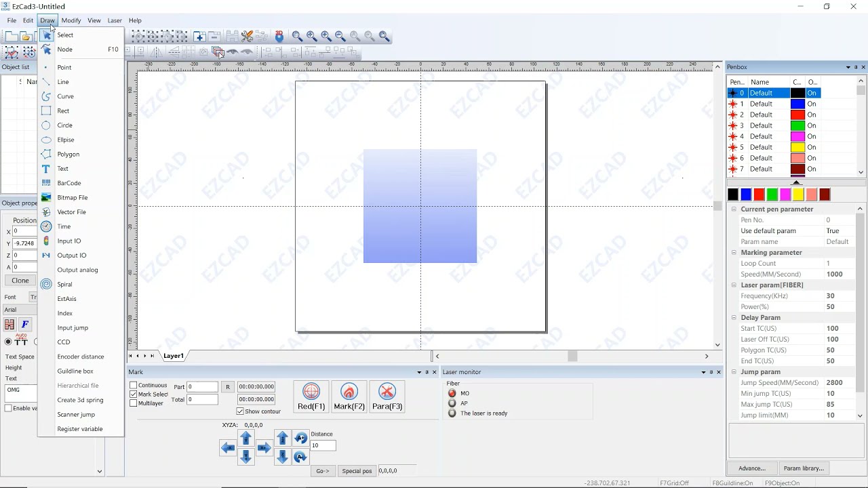Open the Laser menu

pos(115,20)
